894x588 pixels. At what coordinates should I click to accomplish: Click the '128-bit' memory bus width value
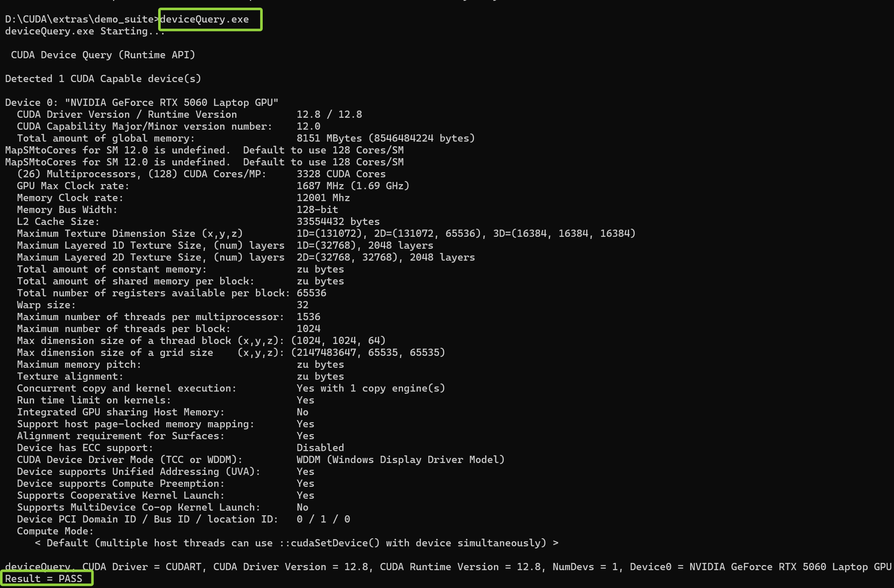pyautogui.click(x=317, y=210)
